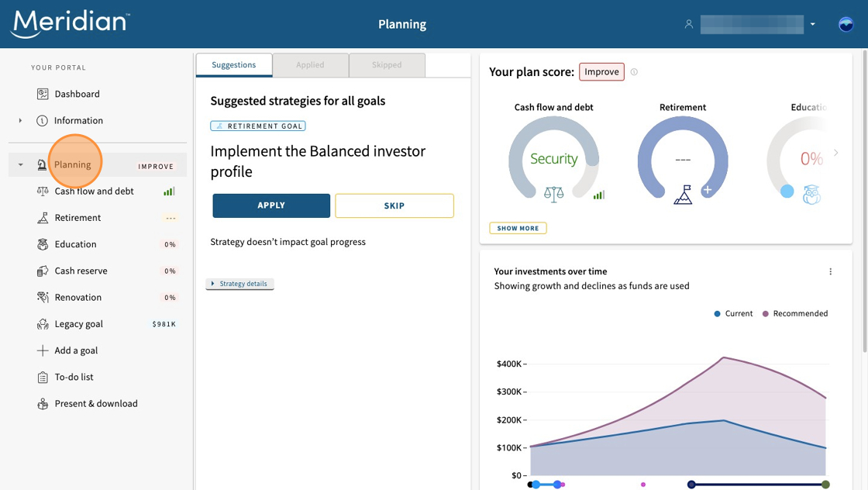Click the Cash reserve icon in the sidebar
Viewport: 868px width, 490px height.
[x=43, y=271]
